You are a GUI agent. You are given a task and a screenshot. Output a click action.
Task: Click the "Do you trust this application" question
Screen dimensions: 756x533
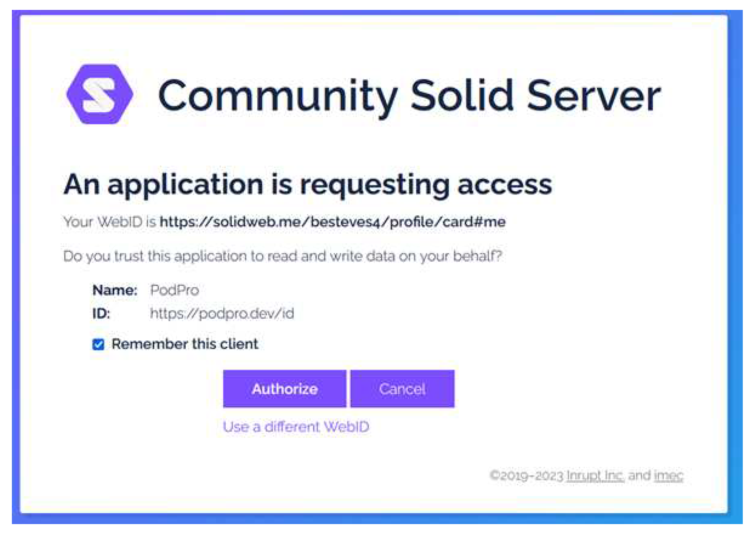283,256
